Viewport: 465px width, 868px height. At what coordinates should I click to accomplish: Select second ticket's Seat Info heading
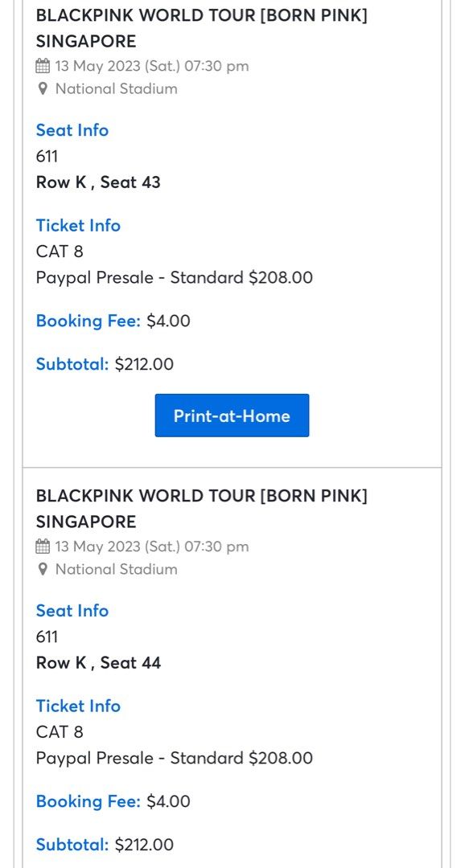(x=72, y=611)
